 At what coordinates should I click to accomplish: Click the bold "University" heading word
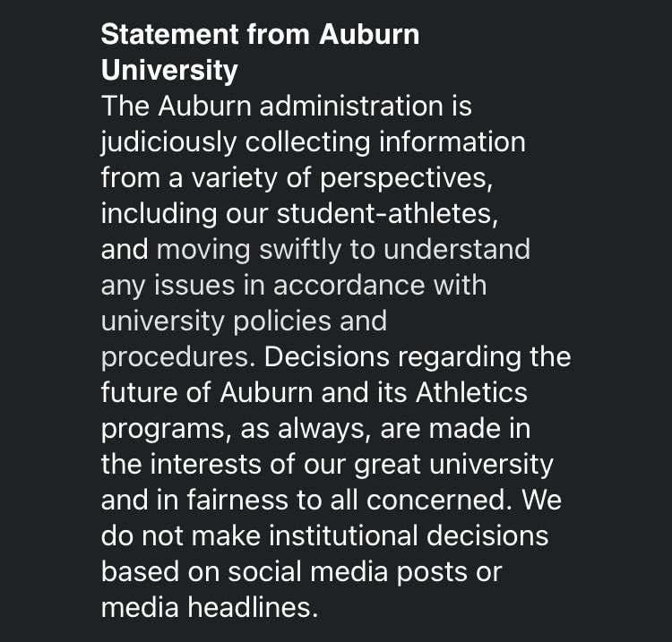pyautogui.click(x=169, y=71)
